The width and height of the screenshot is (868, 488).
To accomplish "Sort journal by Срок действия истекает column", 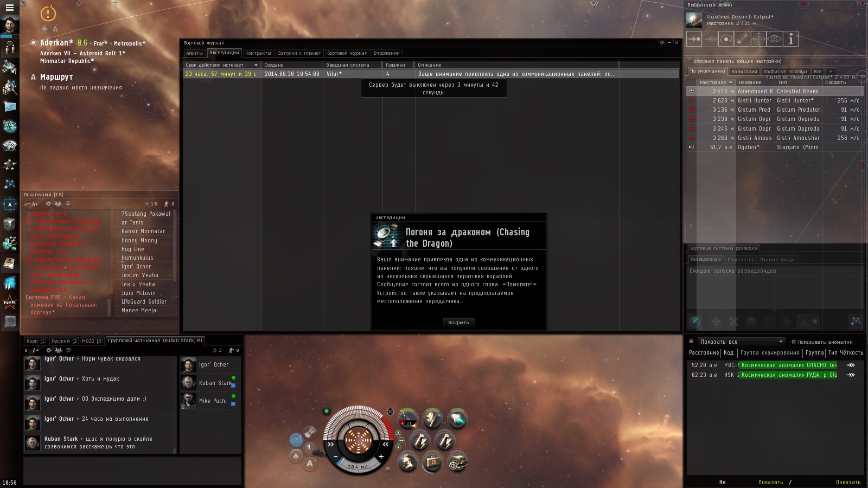I will (x=222, y=65).
